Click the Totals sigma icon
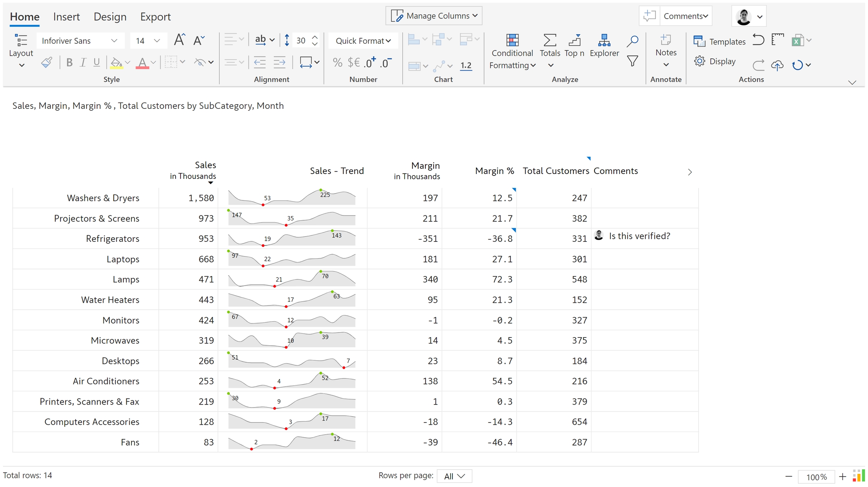868x487 pixels. pyautogui.click(x=550, y=40)
